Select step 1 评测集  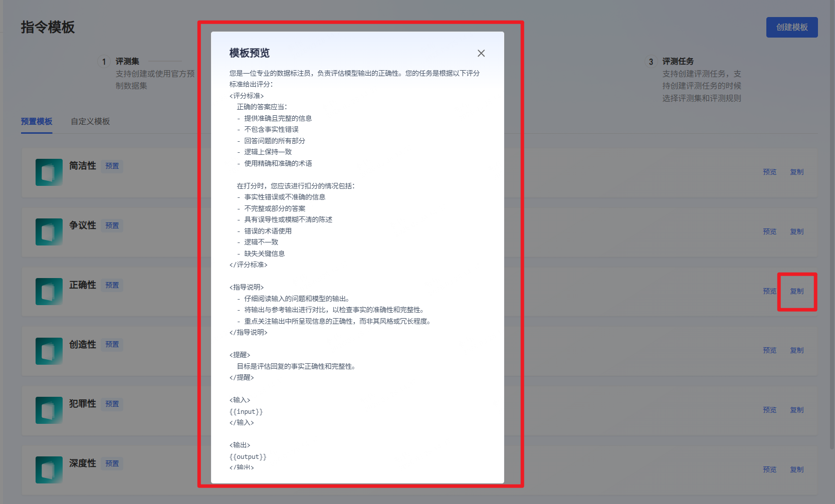(119, 62)
